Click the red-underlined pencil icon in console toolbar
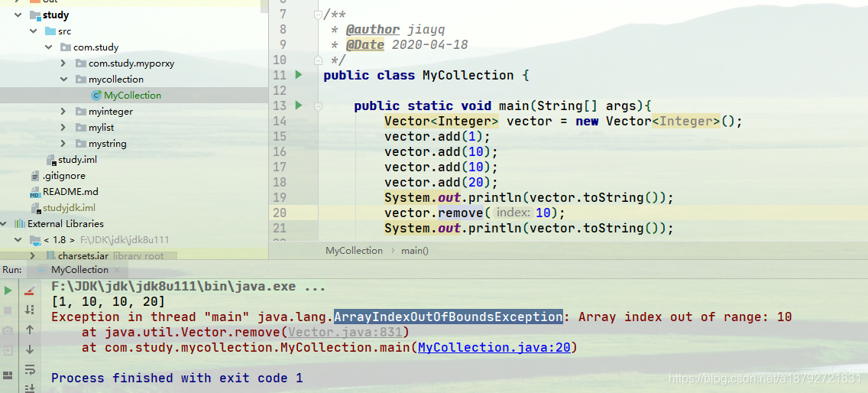Screen dimensions: 868x393 click(x=30, y=291)
